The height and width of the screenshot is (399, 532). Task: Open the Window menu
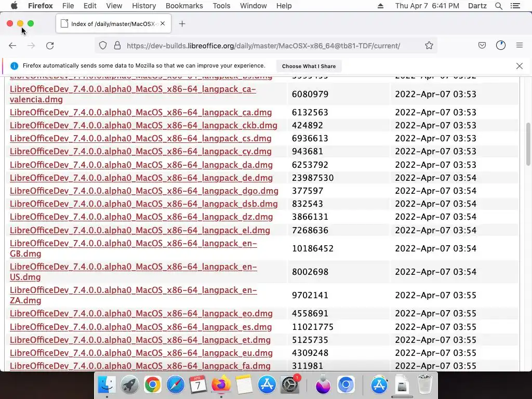253,6
